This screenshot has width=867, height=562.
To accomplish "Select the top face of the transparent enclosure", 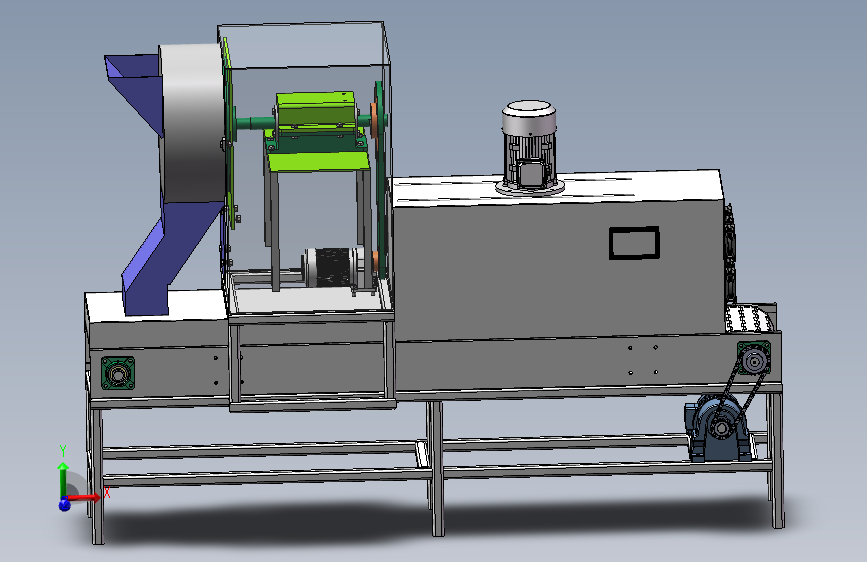I will [x=304, y=45].
